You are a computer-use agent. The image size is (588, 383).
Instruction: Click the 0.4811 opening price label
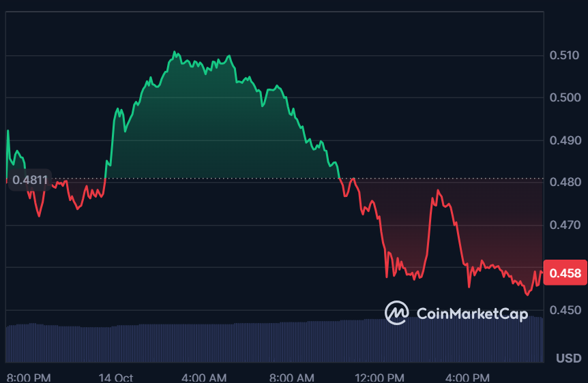coord(29,181)
